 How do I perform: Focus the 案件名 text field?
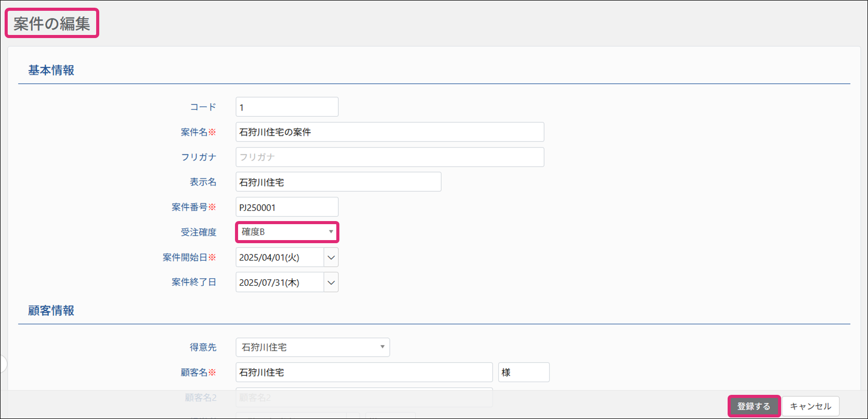pos(390,132)
